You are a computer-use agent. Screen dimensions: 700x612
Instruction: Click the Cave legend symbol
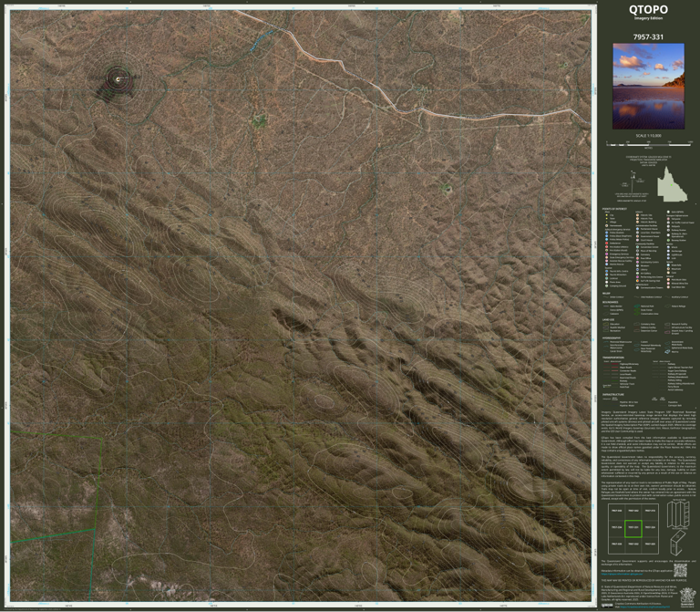tap(668, 273)
